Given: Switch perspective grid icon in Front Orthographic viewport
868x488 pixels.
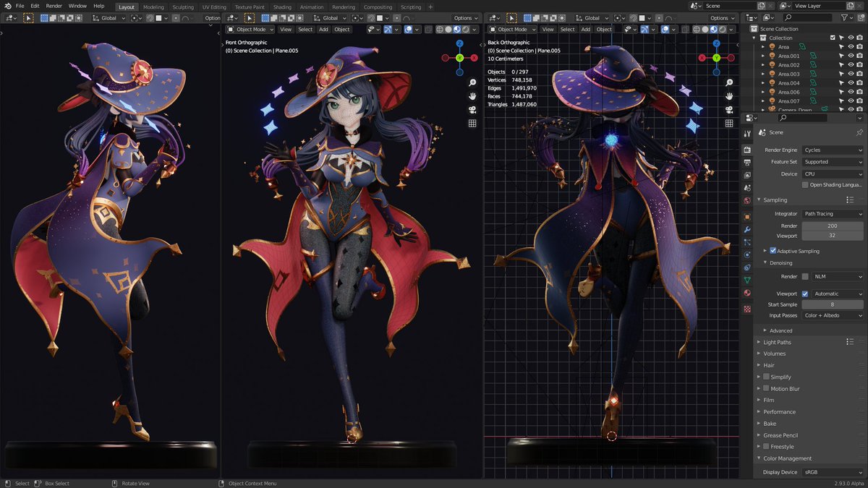Looking at the screenshot, I should [x=472, y=124].
